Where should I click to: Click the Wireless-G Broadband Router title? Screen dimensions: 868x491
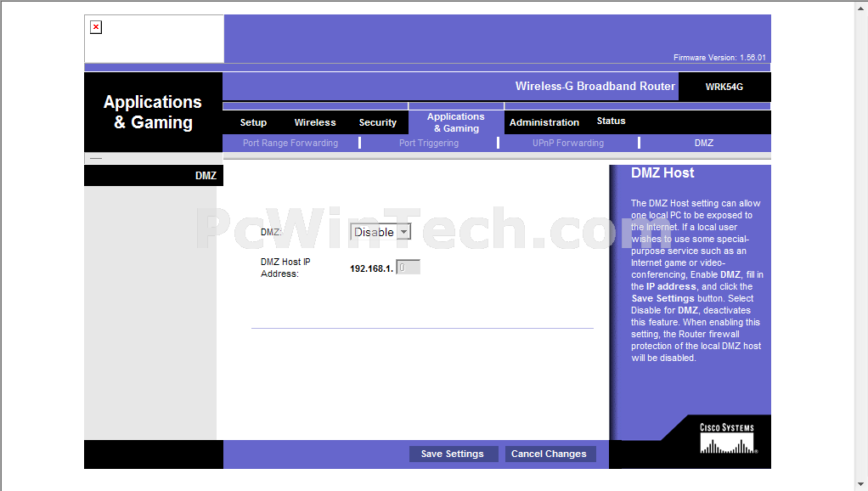point(595,87)
